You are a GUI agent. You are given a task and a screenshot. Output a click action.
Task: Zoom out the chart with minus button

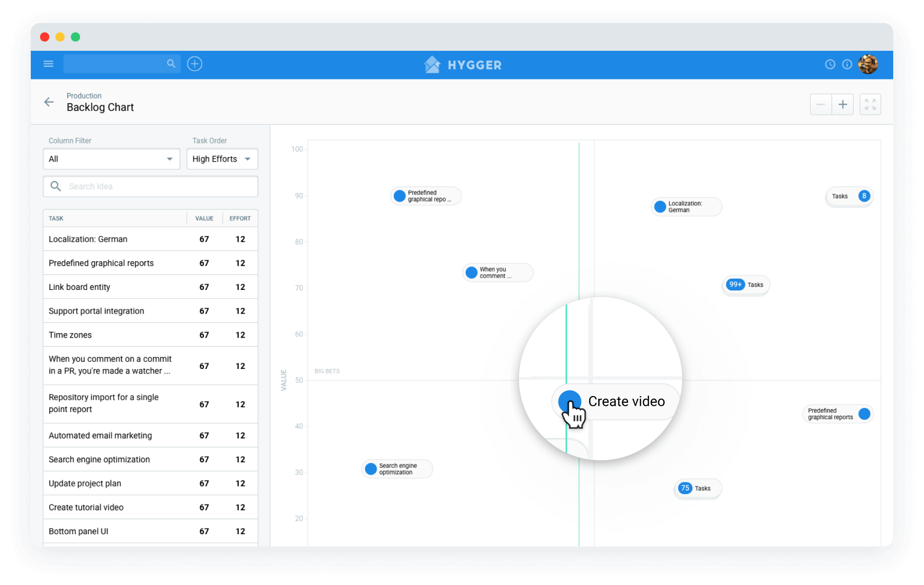pyautogui.click(x=820, y=105)
